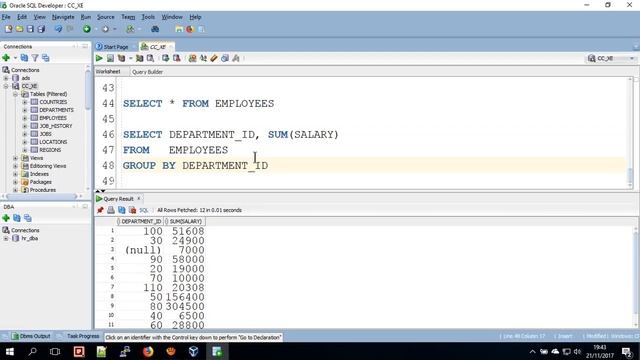Click the green plus icon in DBA panel
This screenshot has width=640, height=360.
pyautogui.click(x=6, y=218)
